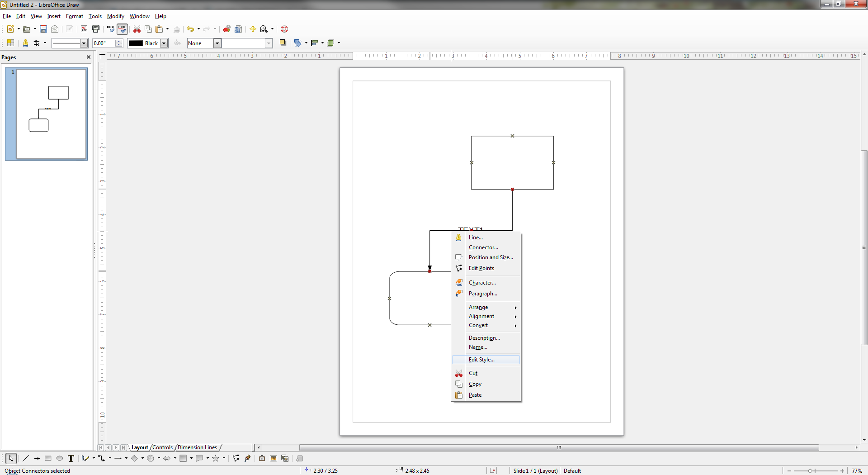The height and width of the screenshot is (475, 868).
Task: Click the black line color swatch
Action: (x=136, y=43)
